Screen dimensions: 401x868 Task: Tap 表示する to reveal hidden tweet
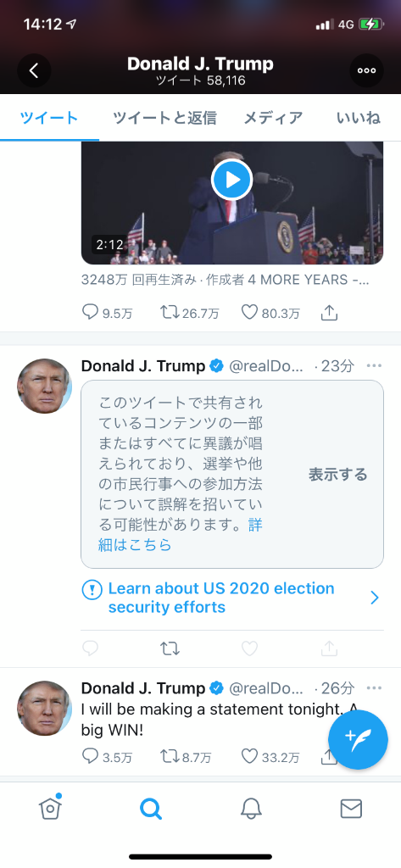tap(338, 475)
